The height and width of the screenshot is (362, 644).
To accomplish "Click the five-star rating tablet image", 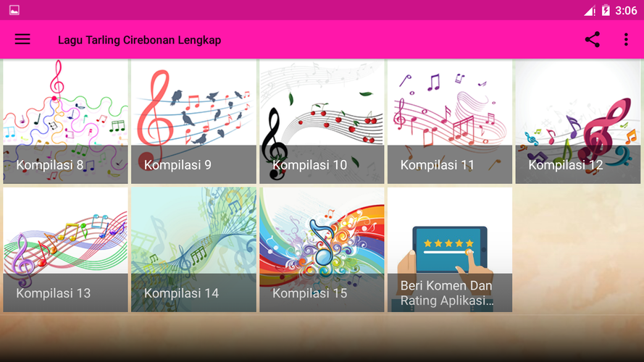I will pos(450,250).
